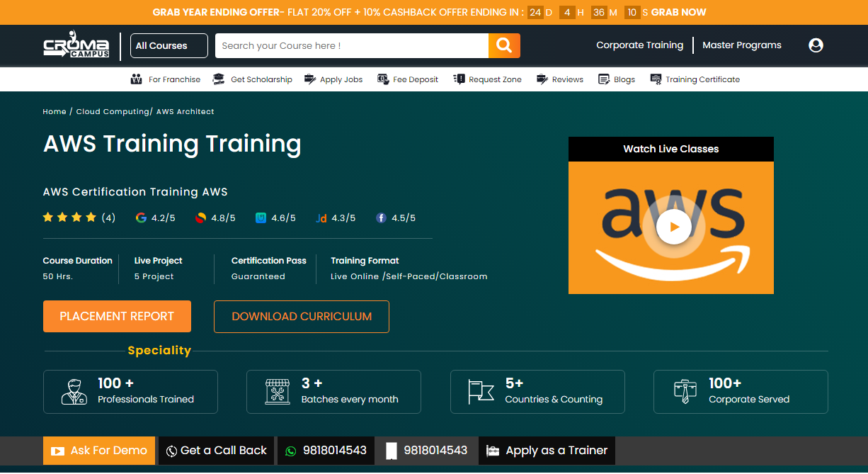Click the Apply as a Trainer icon
The image size is (868, 474).
coord(493,451)
